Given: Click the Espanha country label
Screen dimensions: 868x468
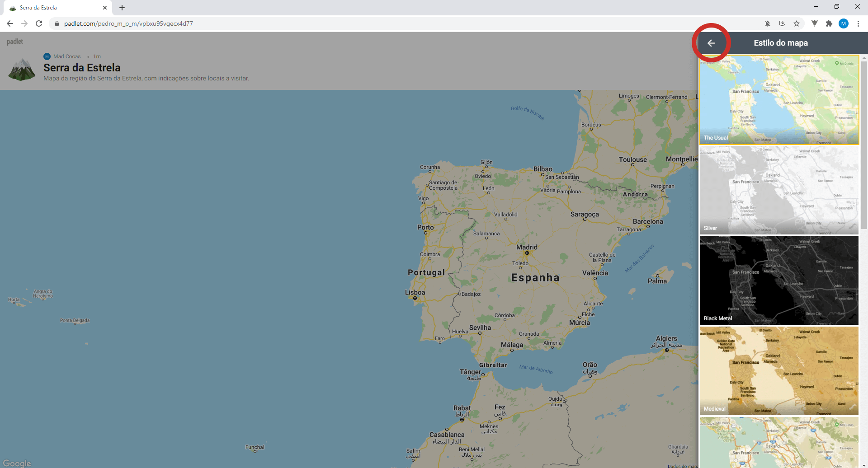Looking at the screenshot, I should click(x=535, y=278).
